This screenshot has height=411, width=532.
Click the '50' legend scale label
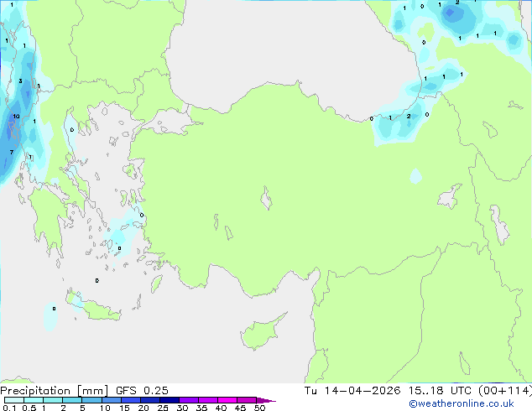(259, 408)
